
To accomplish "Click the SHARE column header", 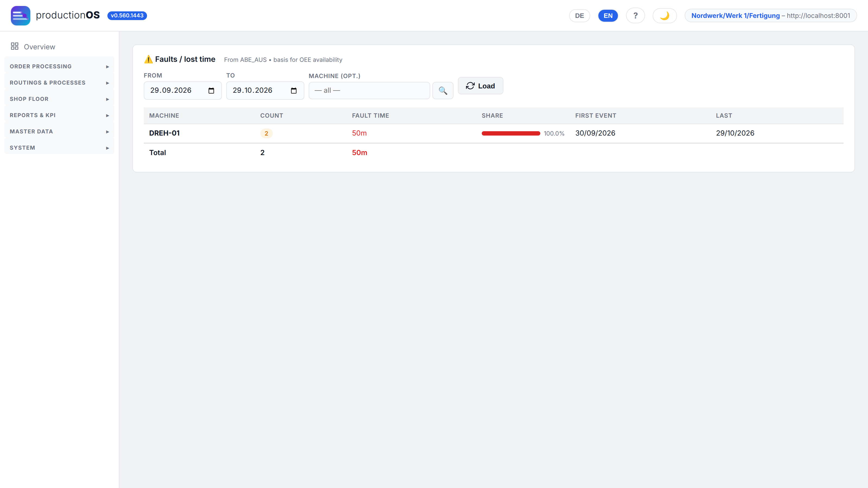I will click(492, 115).
